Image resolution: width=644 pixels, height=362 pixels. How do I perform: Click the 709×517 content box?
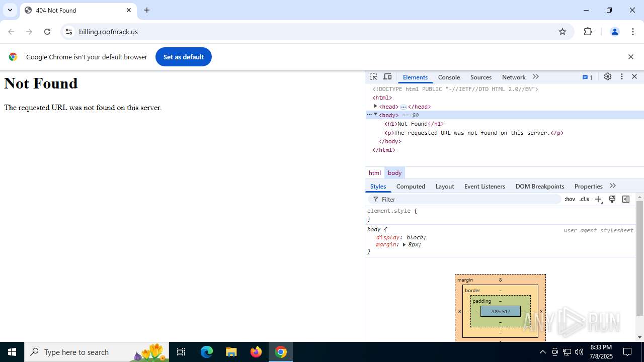500,312
